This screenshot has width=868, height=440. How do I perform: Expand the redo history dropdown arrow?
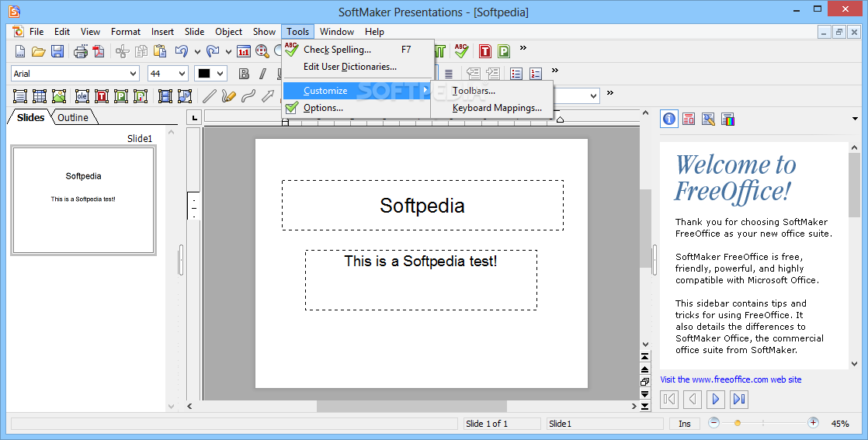coord(228,52)
